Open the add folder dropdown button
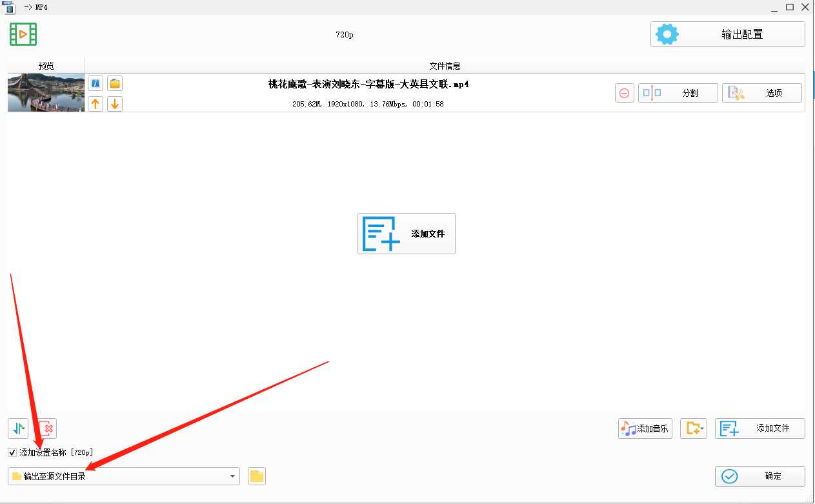815x504 pixels. coord(694,428)
